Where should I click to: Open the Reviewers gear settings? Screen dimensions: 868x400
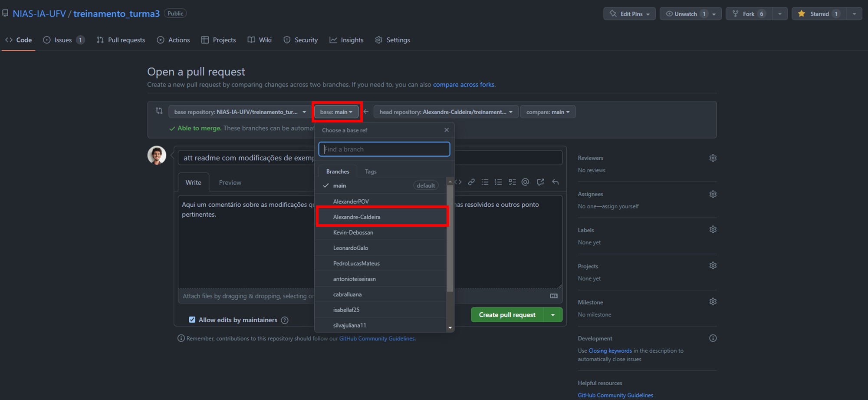tap(713, 158)
